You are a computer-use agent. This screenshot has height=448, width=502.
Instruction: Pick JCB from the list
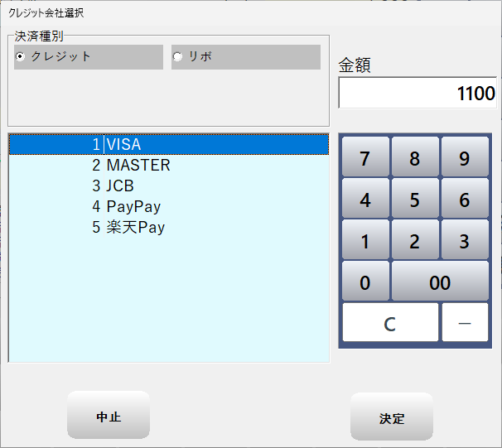[x=119, y=186]
